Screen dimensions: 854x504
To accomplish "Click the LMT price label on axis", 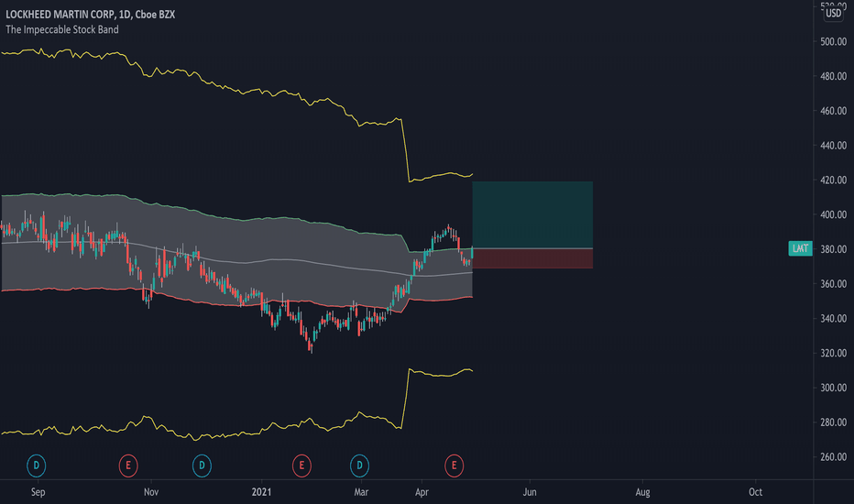I will click(800, 248).
